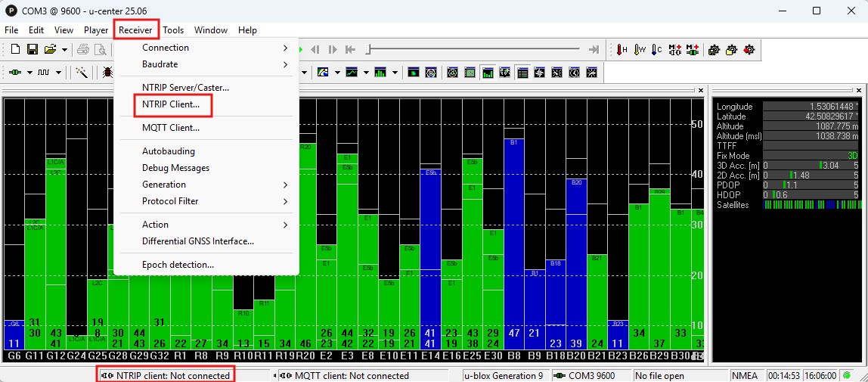The width and height of the screenshot is (868, 382).
Task: Click the Save floppy disk icon
Action: [33, 50]
